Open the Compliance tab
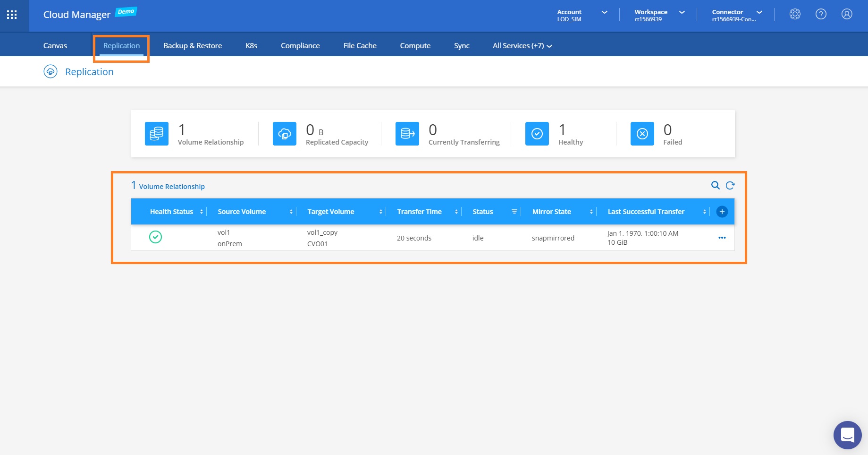Screen dimensions: 868x455 click(300, 46)
